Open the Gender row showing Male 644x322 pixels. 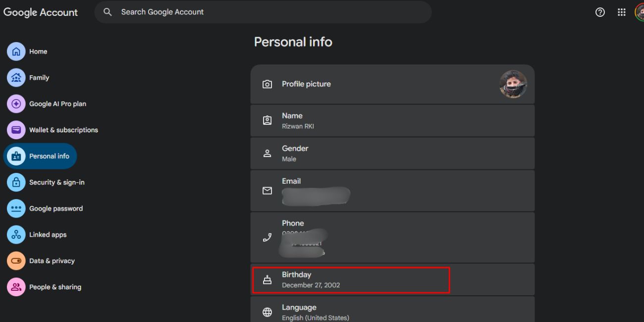(392, 153)
